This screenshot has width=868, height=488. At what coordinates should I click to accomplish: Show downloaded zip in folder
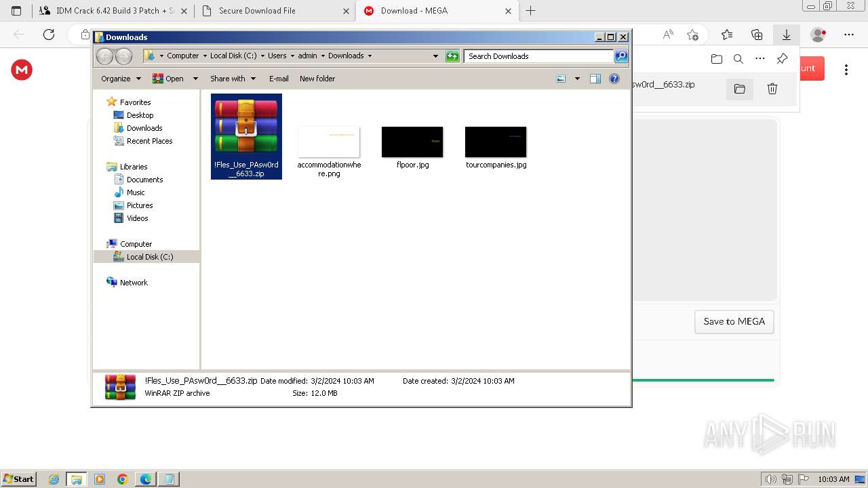coord(740,89)
